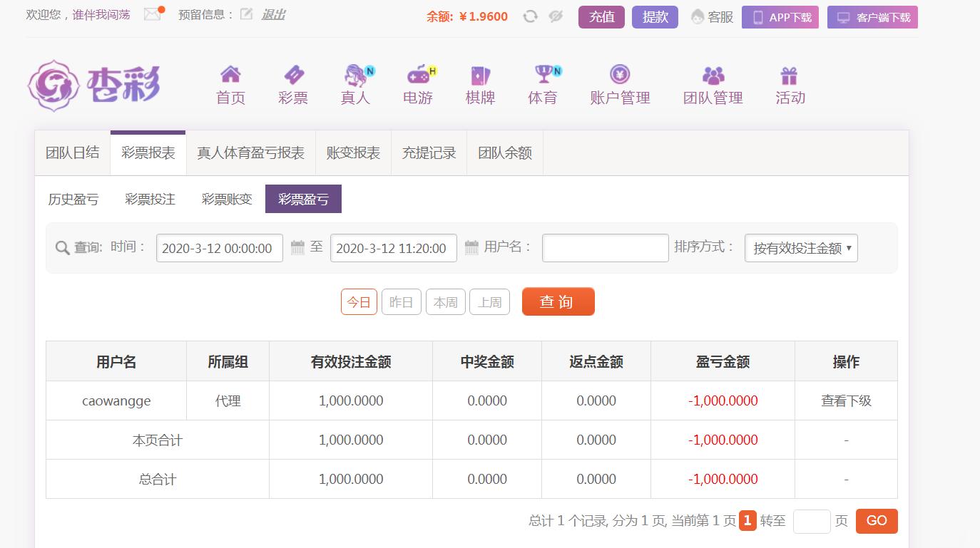Open the mail envelope message icon
The image size is (980, 548).
coord(153,14)
